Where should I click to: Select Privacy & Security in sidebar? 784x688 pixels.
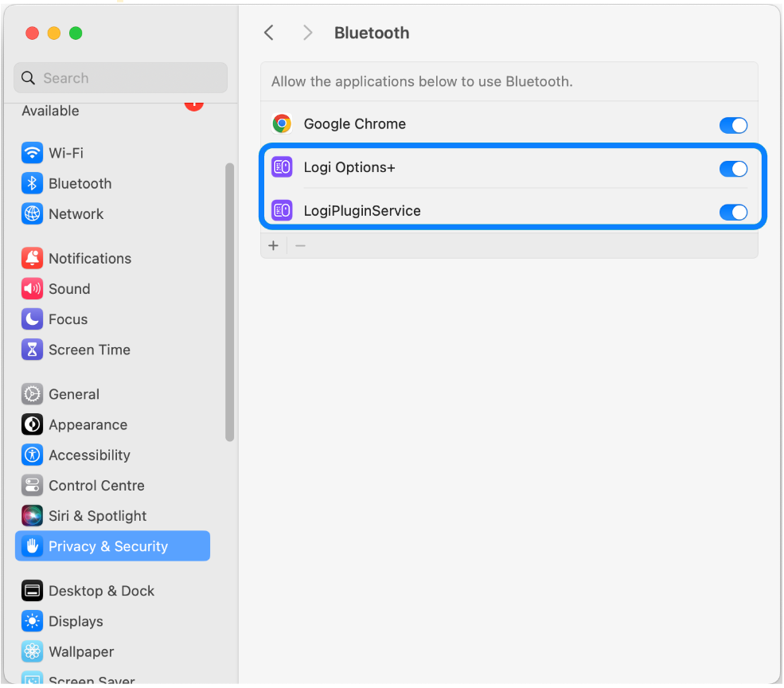112,546
